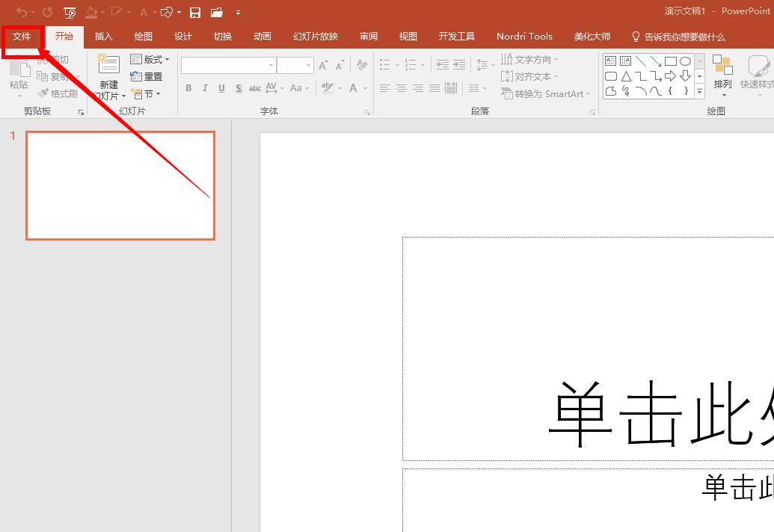Open a file using the quick access Open icon
Screen dimensions: 774x532
[216, 12]
